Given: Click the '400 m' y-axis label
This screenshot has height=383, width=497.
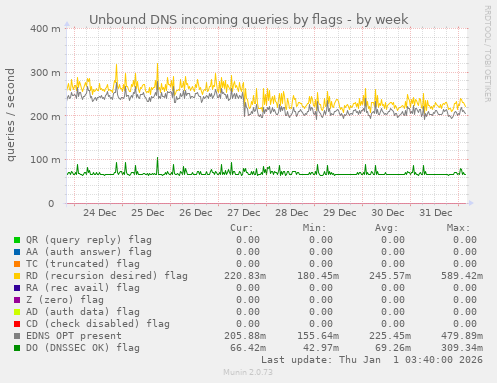Looking at the screenshot, I should [46, 29].
